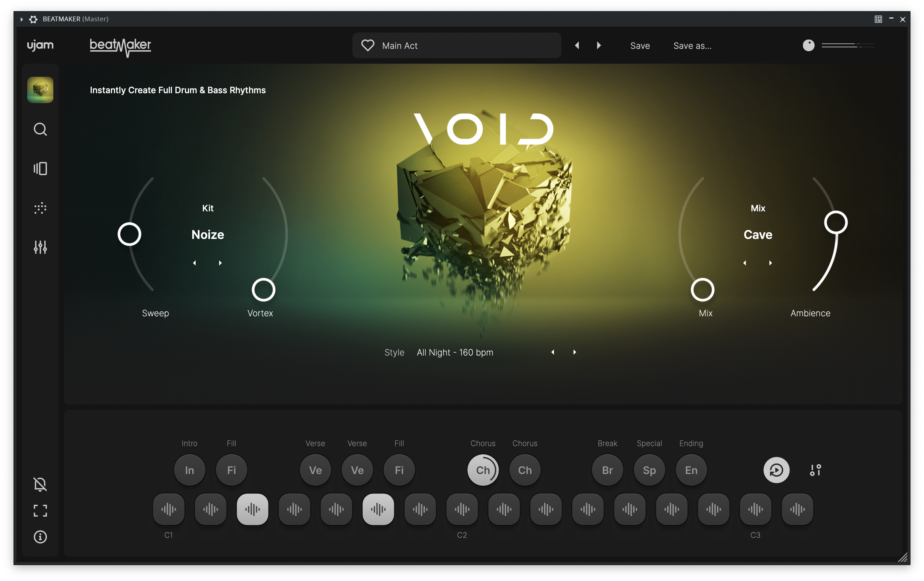
Task: Trigger the second Verse pad
Action: 357,470
